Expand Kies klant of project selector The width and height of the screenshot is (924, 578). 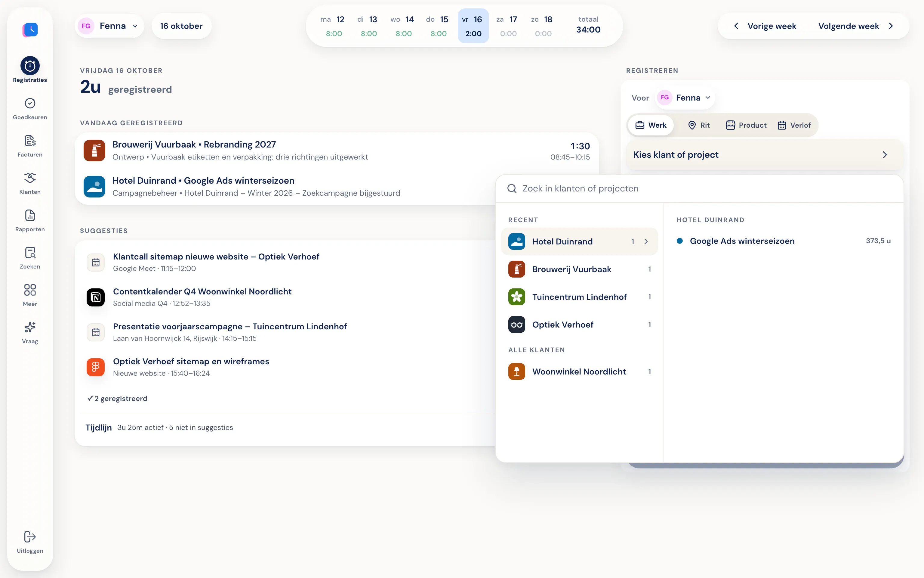[x=765, y=155]
